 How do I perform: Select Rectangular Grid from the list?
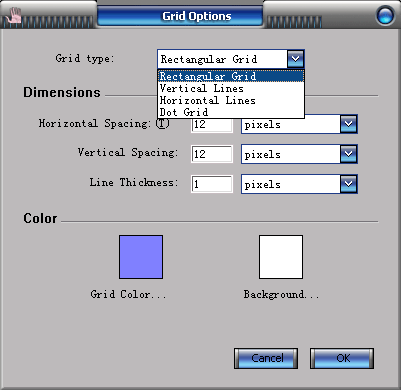click(x=231, y=76)
